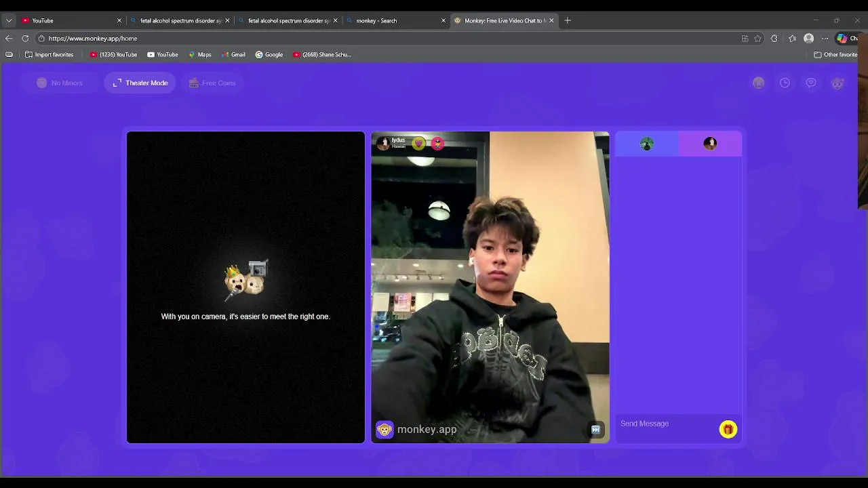Open the browser profile avatar

tap(808, 39)
